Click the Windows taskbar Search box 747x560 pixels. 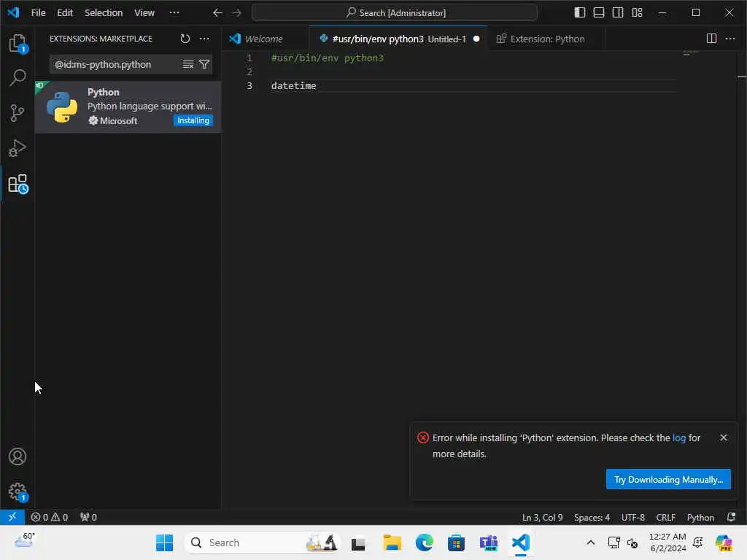[262, 542]
